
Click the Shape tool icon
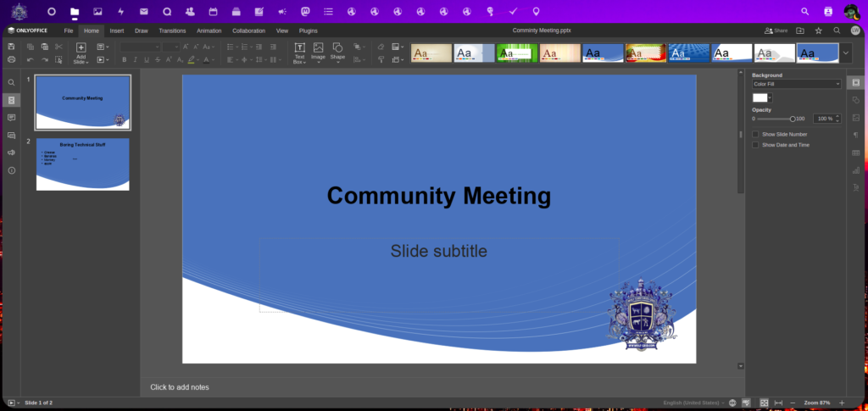click(x=337, y=48)
